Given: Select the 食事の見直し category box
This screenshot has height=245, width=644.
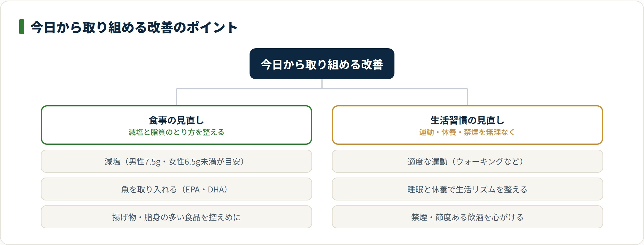Looking at the screenshot, I should coord(176,125).
